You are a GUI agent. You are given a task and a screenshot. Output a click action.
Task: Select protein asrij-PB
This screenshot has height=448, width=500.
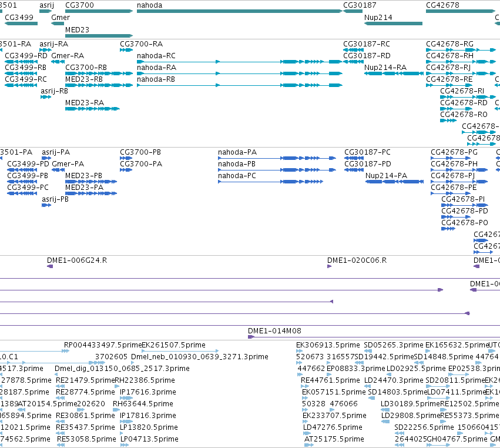click(x=46, y=205)
